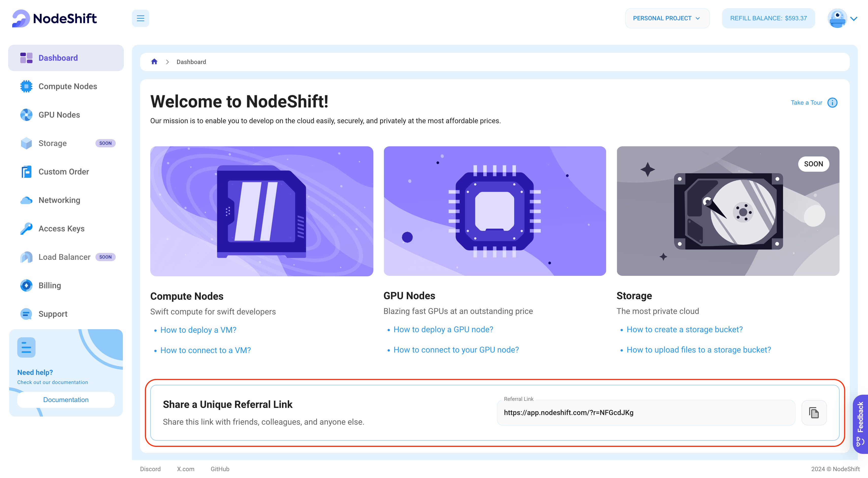Click the Access Keys sidebar icon
This screenshot has height=478, width=868.
26,228
